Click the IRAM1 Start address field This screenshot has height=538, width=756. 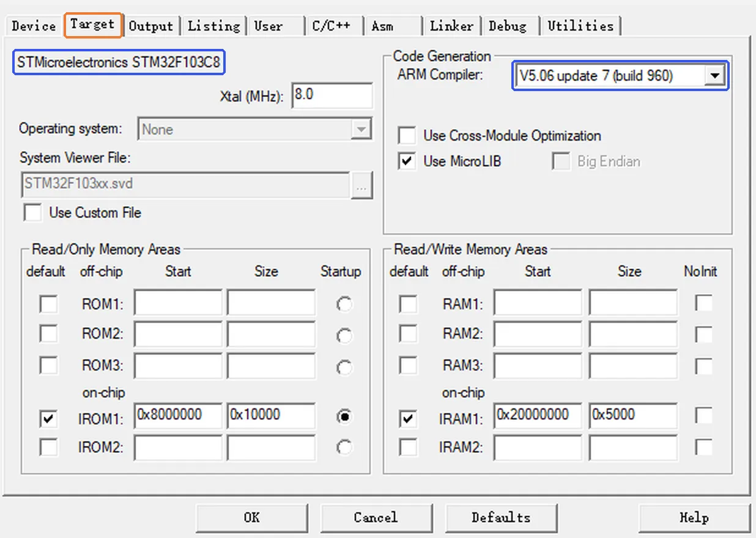tap(538, 416)
